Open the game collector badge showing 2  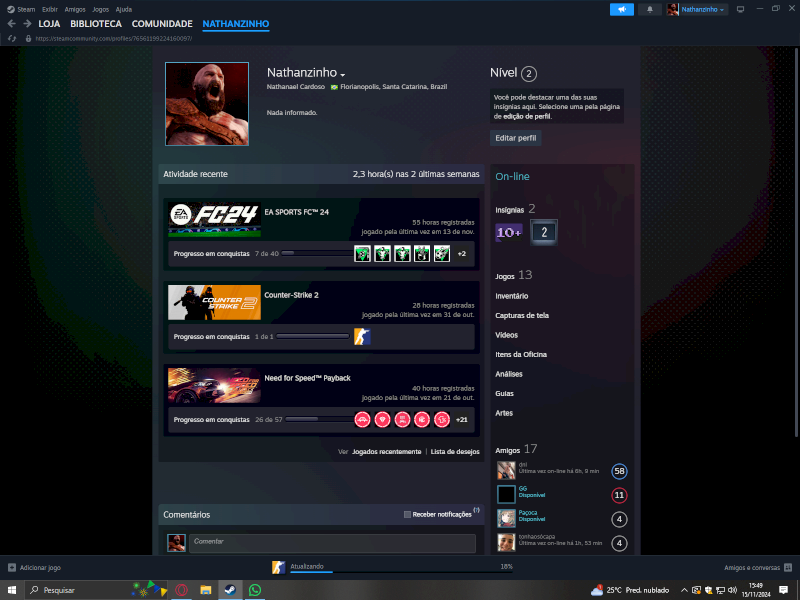point(544,232)
